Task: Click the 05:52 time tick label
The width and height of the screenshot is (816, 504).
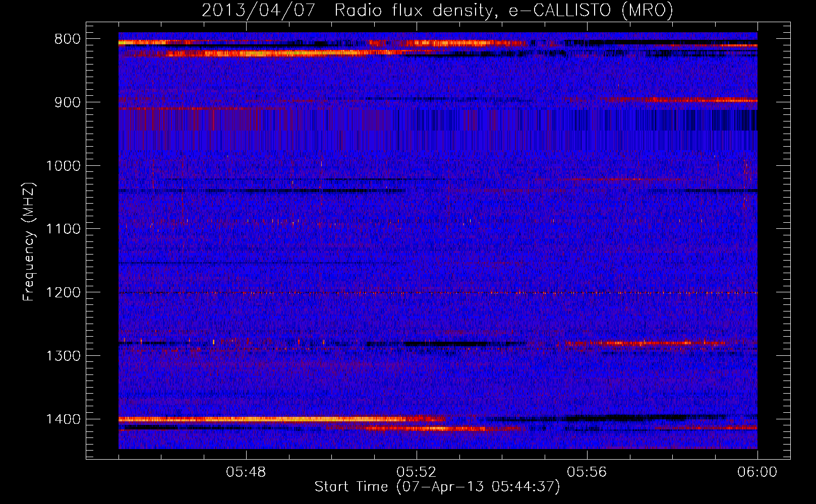Action: [x=417, y=472]
